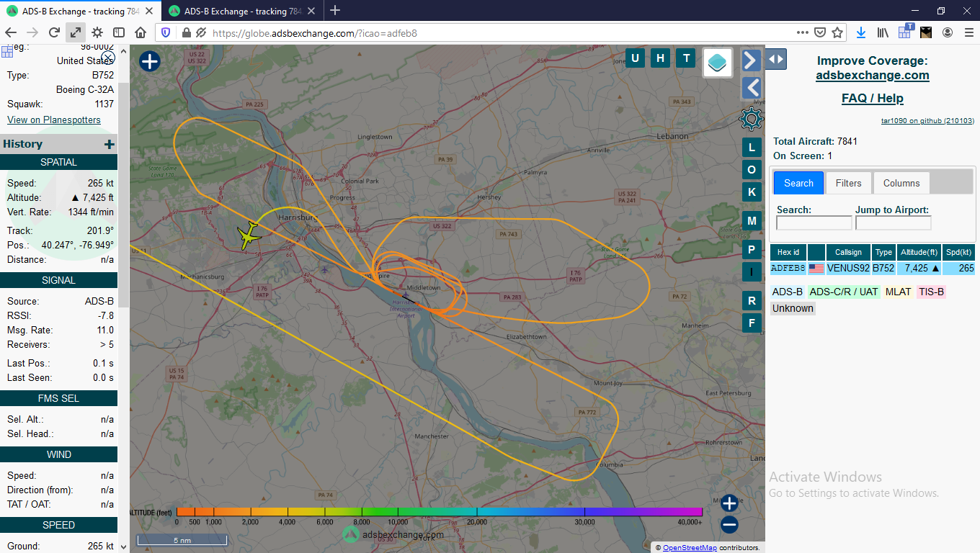
Task: Sort table by Type column
Action: pos(883,252)
